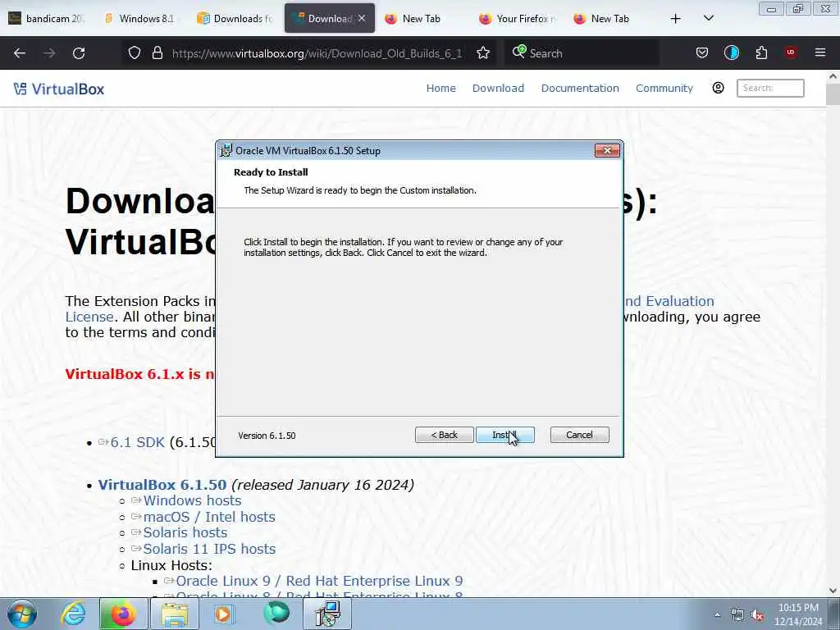Go Back in the VirtualBox Setup wizard
The height and width of the screenshot is (630, 840).
coord(444,435)
